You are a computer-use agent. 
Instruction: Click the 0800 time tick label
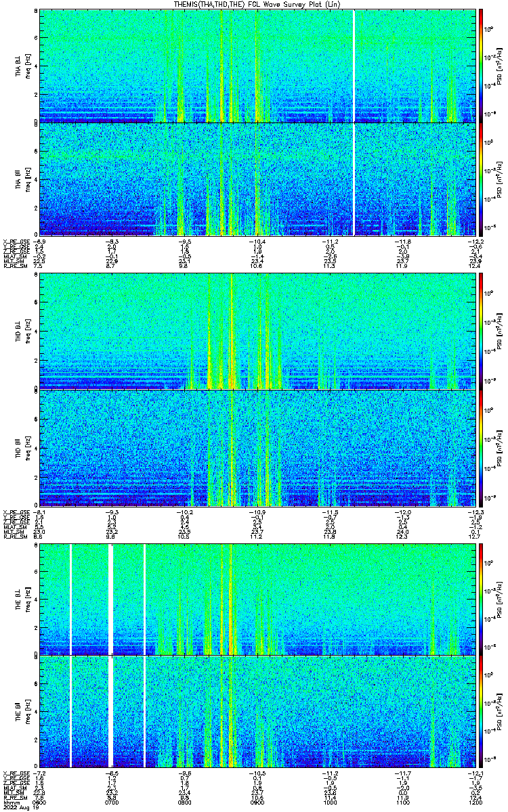[x=185, y=802]
